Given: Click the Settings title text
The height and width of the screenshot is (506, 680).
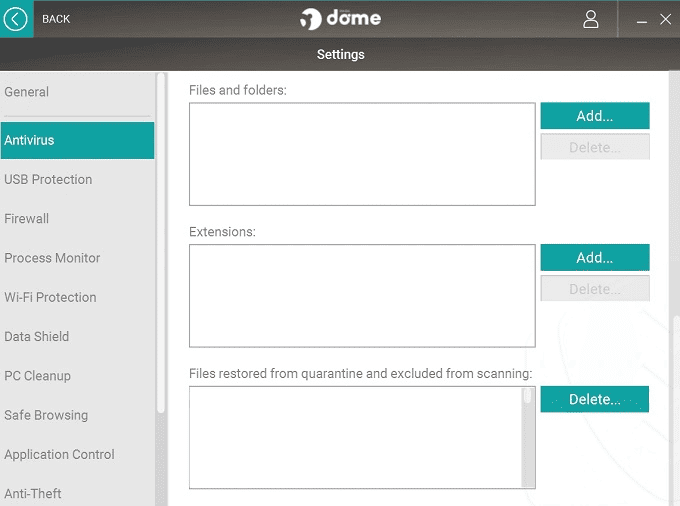Looking at the screenshot, I should (x=340, y=55).
